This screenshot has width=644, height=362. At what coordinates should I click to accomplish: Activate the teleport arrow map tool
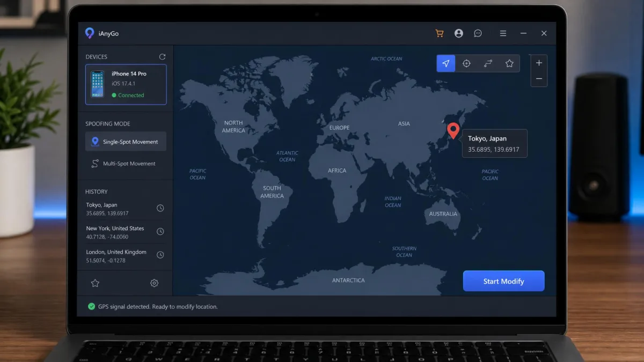[445, 63]
